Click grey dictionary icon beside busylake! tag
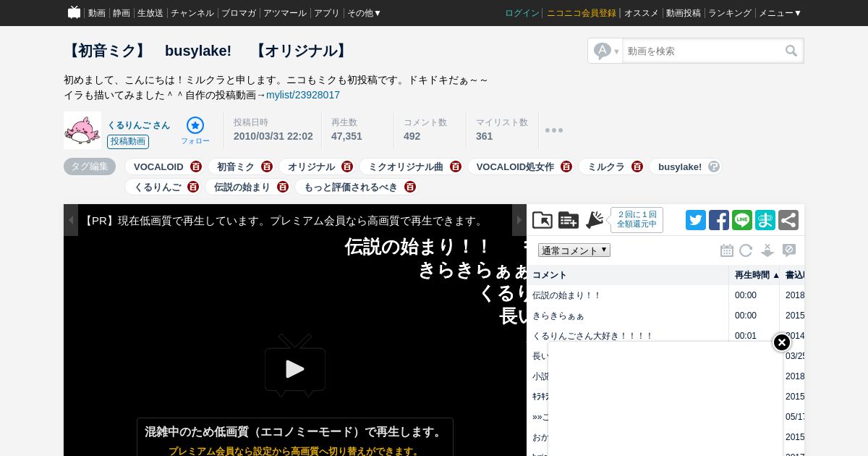The height and width of the screenshot is (456, 868). pyautogui.click(x=714, y=166)
